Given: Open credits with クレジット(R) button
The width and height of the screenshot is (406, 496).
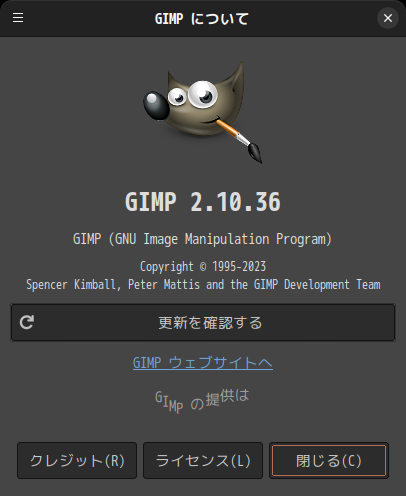Looking at the screenshot, I should (77, 460).
